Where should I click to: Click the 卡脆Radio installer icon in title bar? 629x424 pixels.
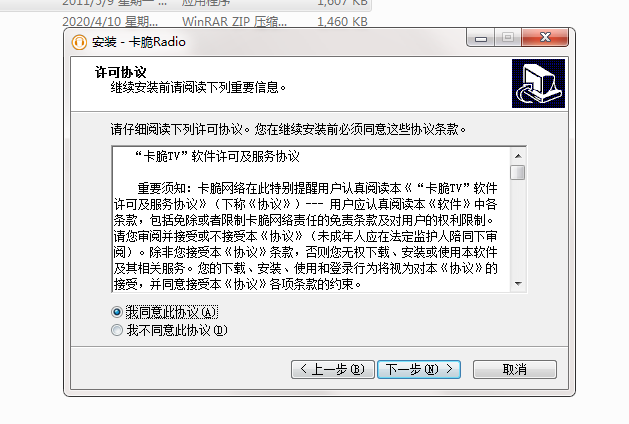[79, 42]
